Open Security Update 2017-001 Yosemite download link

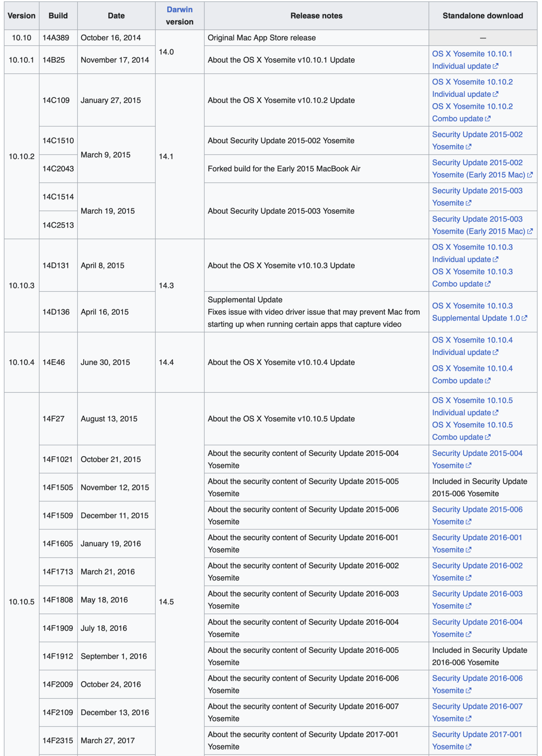click(477, 741)
